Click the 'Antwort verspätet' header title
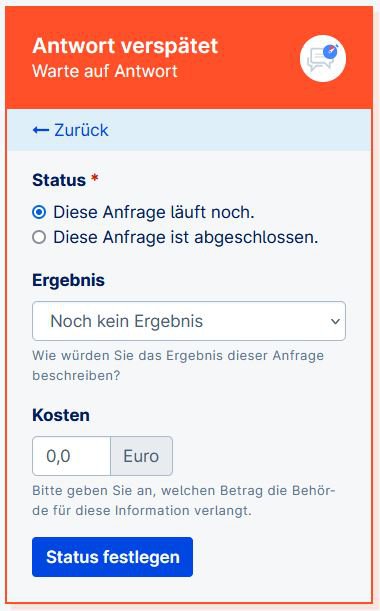The width and height of the screenshot is (380, 611). [125, 46]
